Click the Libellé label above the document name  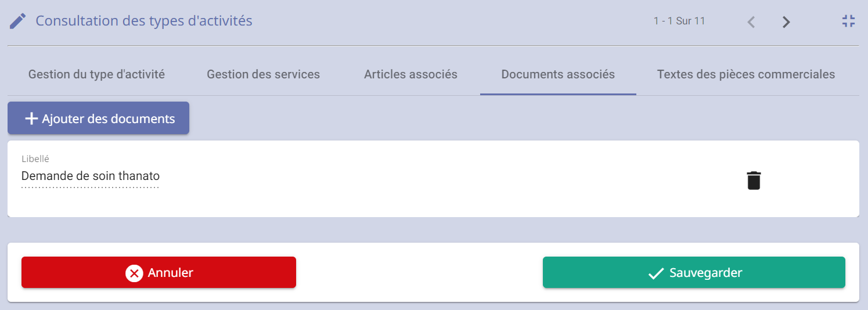click(35, 158)
